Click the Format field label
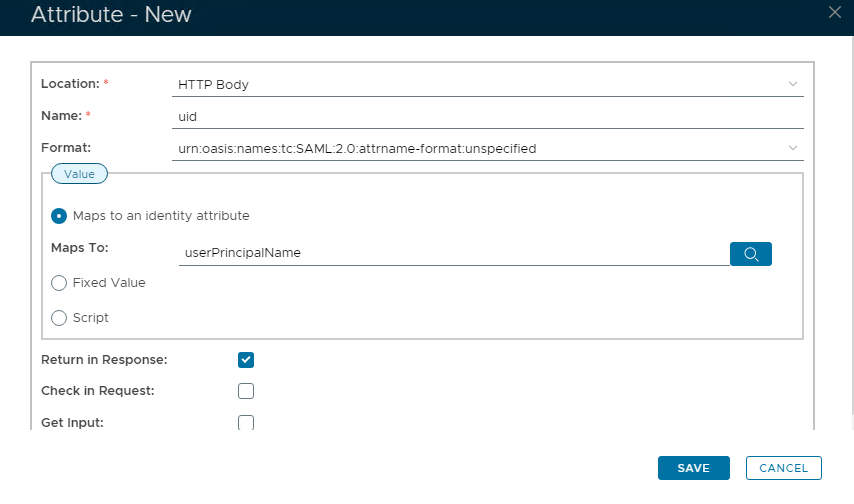The width and height of the screenshot is (854, 504). 66,148
